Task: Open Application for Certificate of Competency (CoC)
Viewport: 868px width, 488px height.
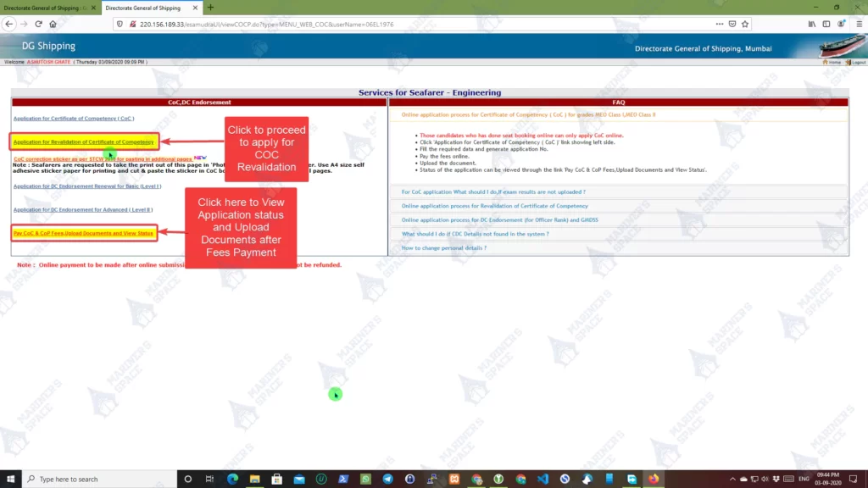Action: click(x=74, y=119)
